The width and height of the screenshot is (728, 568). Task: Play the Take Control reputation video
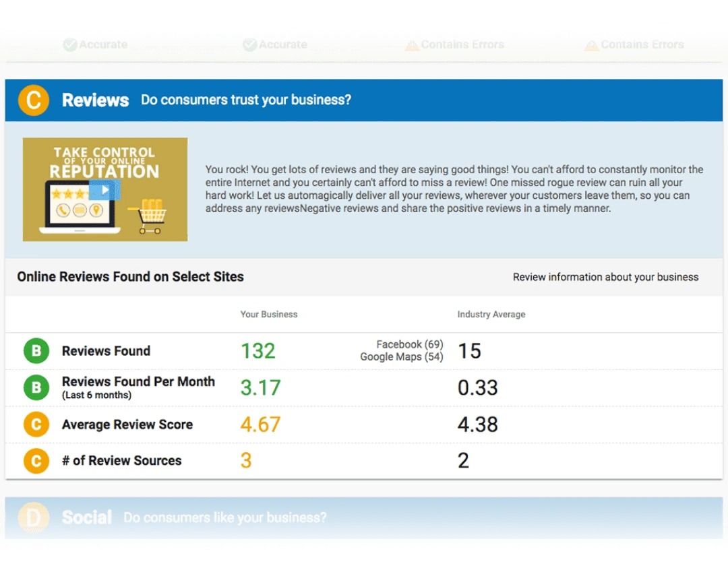(104, 189)
